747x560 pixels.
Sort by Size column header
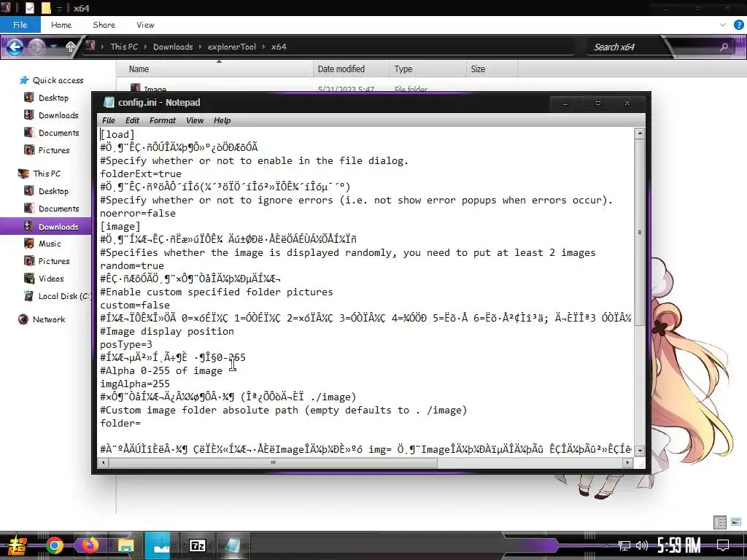coord(492,69)
